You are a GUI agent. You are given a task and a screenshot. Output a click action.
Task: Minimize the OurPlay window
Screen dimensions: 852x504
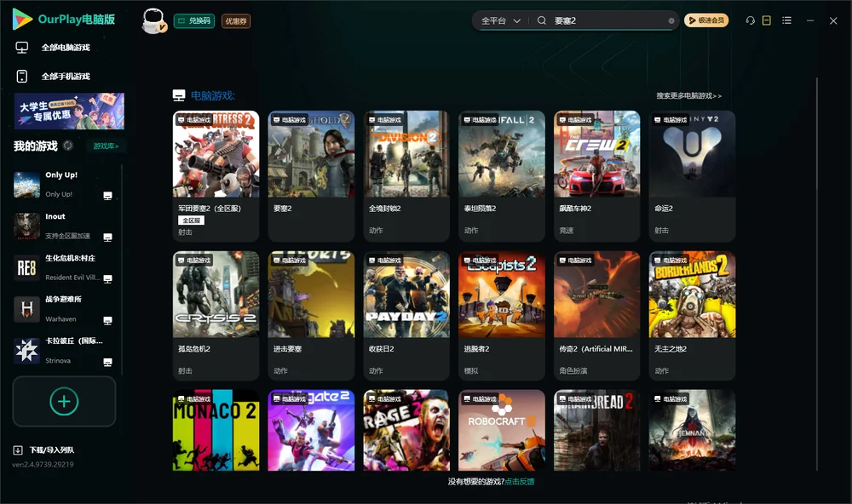point(810,20)
